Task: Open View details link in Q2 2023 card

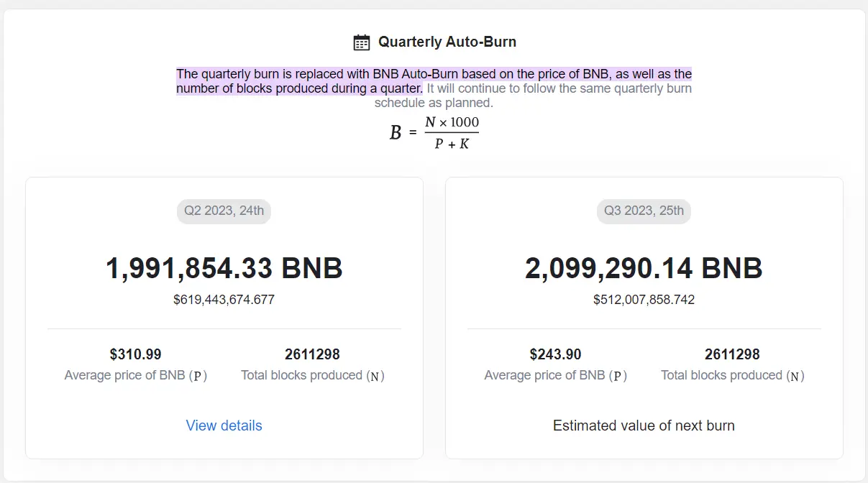Action: (224, 425)
